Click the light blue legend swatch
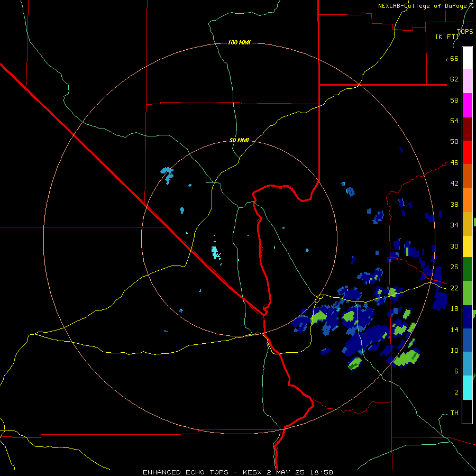Screen dimensions: 476x476 click(467, 364)
